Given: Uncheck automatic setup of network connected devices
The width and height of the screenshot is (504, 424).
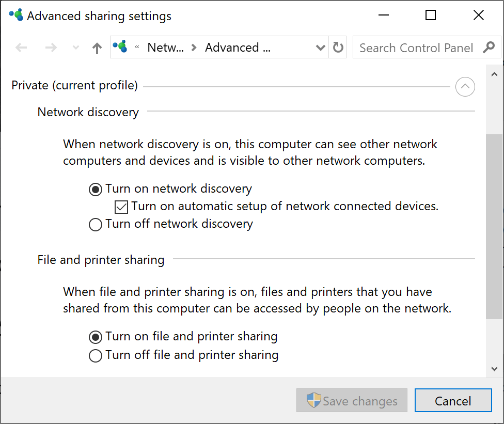Looking at the screenshot, I should [120, 207].
